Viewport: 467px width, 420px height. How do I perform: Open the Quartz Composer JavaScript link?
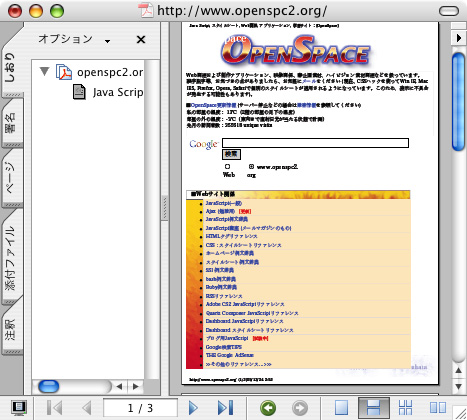click(x=252, y=313)
